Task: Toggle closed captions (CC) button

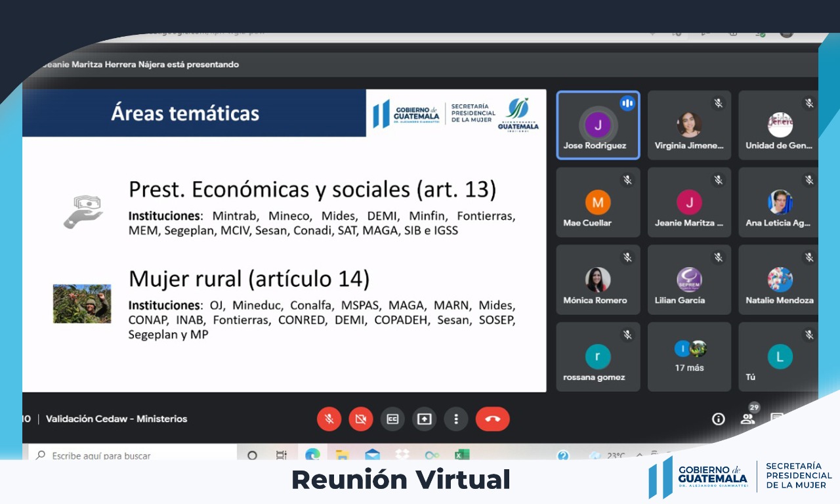Action: 392,419
